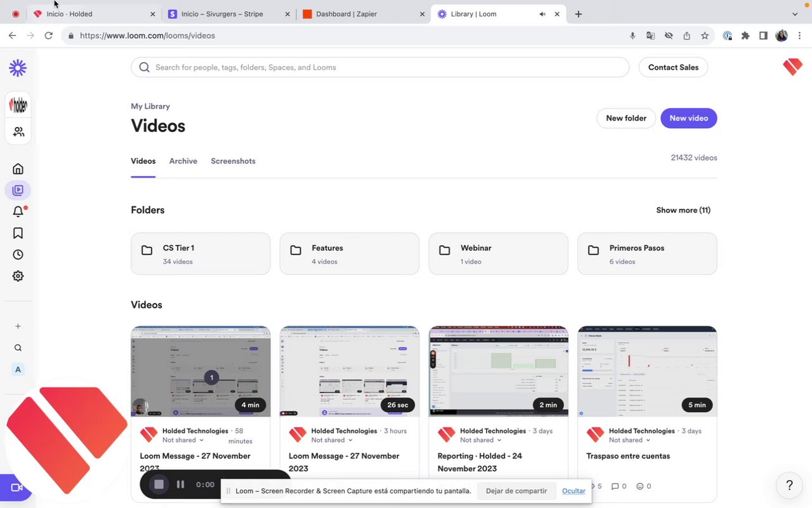Open the Loom logo home icon
The height and width of the screenshot is (508, 812).
(18, 68)
